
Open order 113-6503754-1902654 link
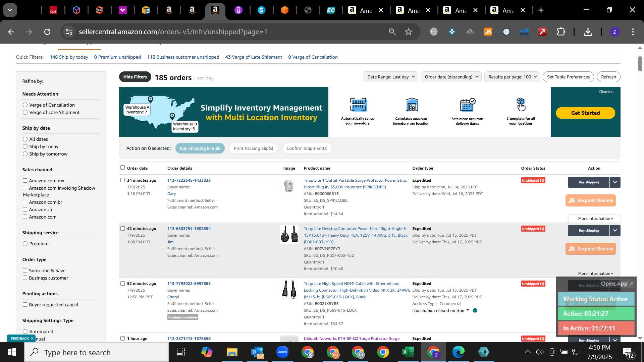tap(189, 229)
